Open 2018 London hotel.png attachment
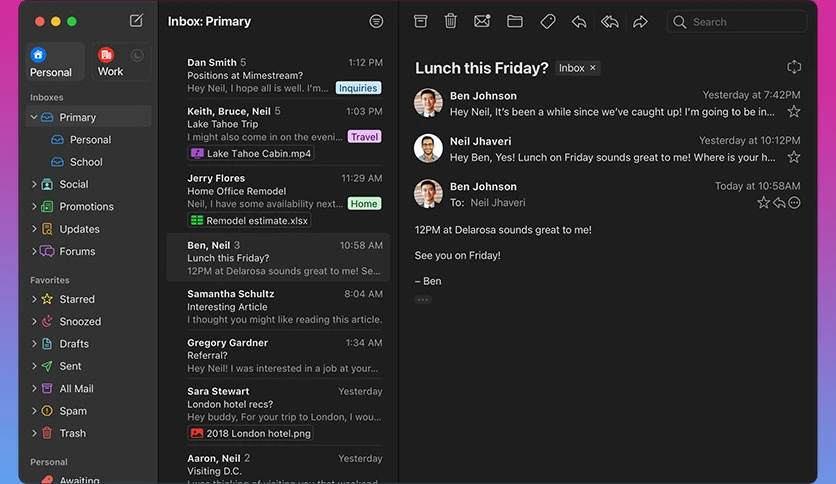836x484 pixels. (251, 433)
